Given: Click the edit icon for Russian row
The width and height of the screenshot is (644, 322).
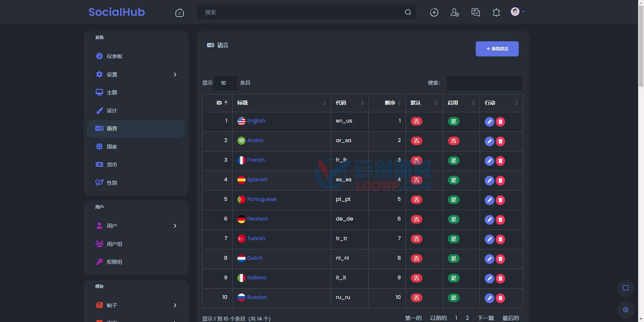Looking at the screenshot, I should [x=489, y=298].
